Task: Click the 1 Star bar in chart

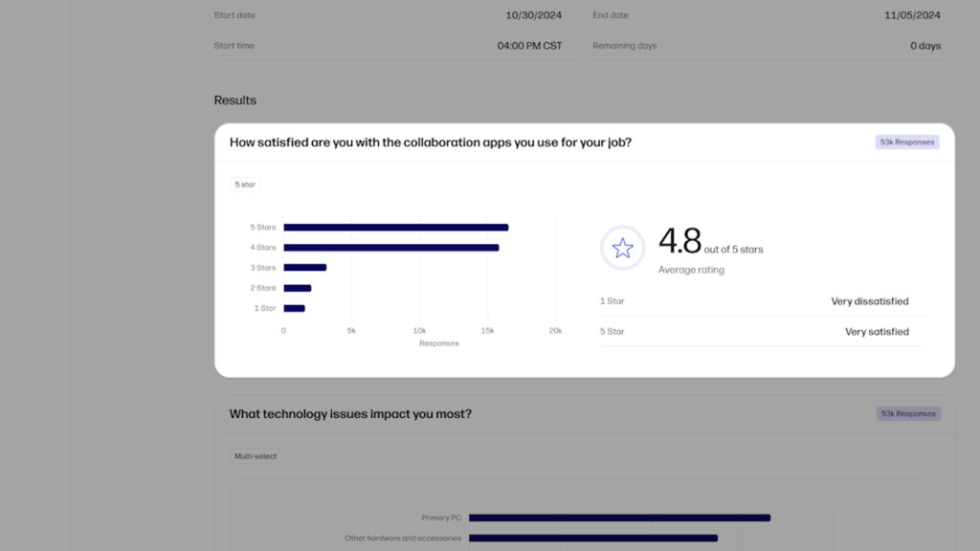Action: (295, 308)
